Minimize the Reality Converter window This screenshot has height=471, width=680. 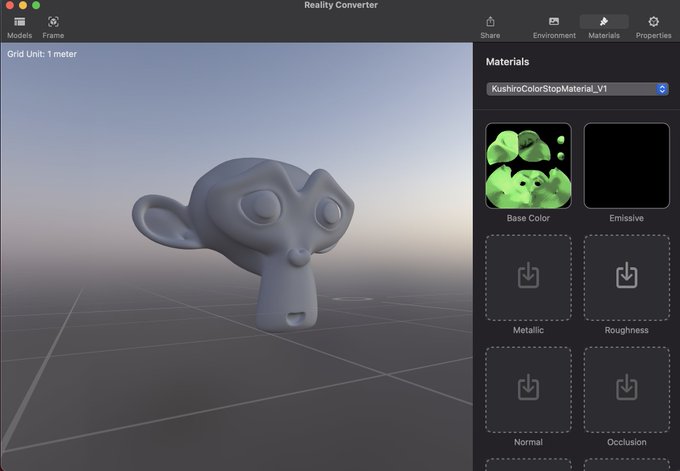[23, 5]
